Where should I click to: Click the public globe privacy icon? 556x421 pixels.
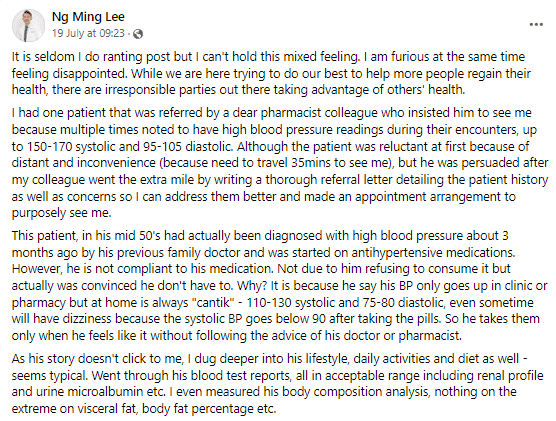click(x=138, y=34)
